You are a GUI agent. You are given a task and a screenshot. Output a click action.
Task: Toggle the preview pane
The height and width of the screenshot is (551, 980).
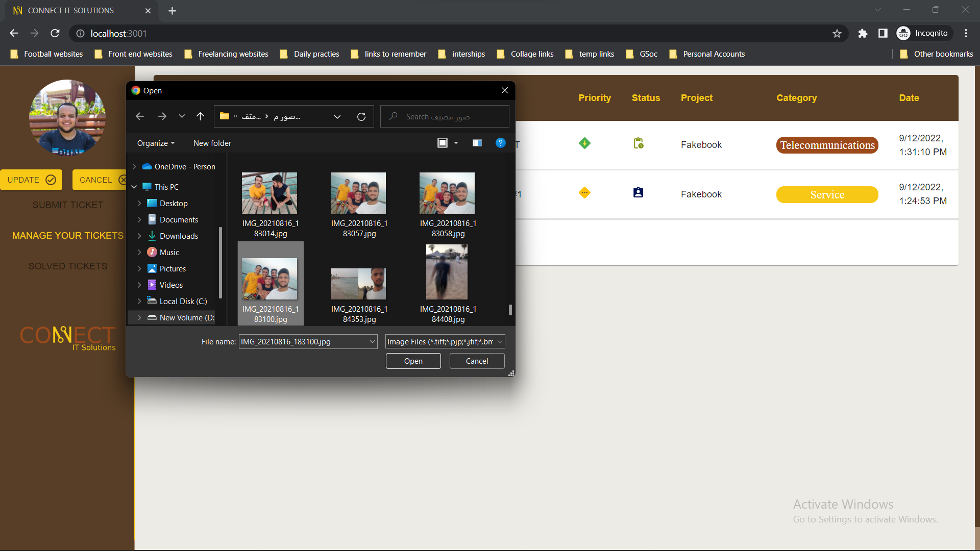pos(477,143)
